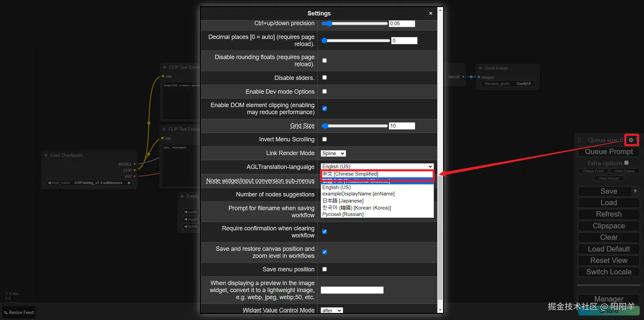Open Widget Value Control Mode dropdown
This screenshot has width=644, height=320.
tap(332, 310)
